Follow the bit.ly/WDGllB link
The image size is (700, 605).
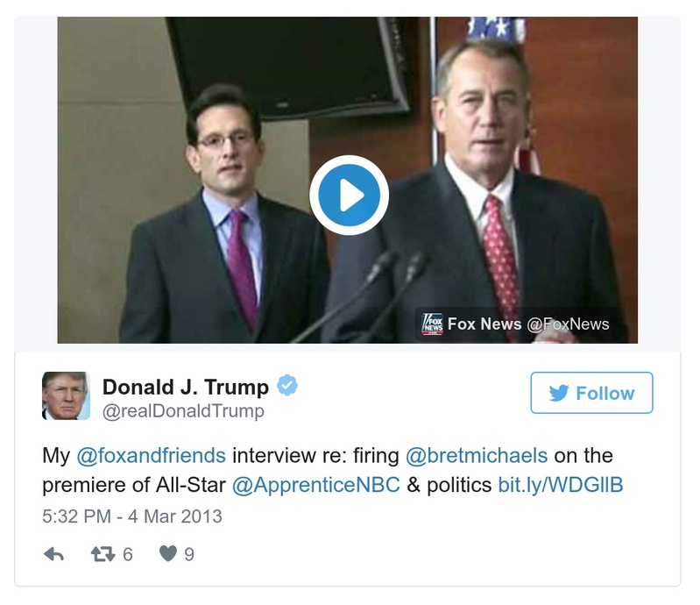560,484
